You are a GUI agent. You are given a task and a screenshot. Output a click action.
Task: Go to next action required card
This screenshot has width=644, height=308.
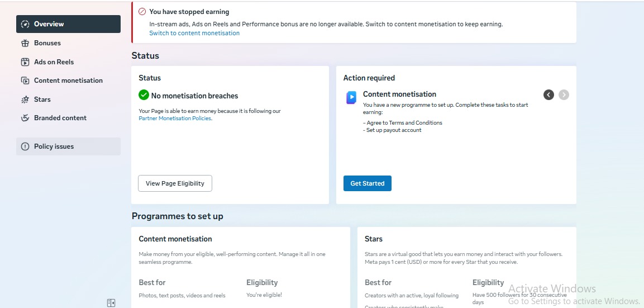point(564,95)
